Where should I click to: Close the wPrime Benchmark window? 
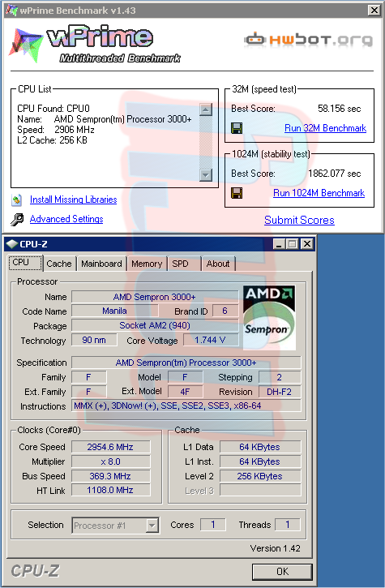(x=374, y=10)
